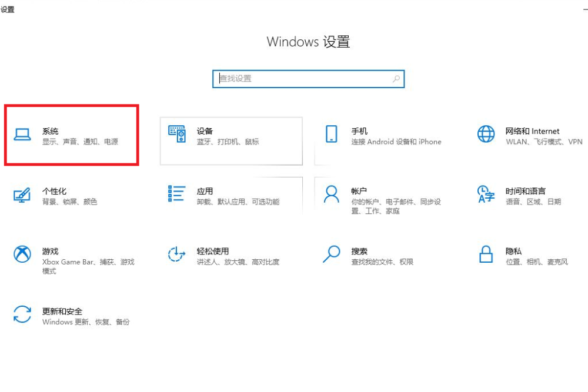
Task: Open the 个性化 settings title
Action: pos(54,191)
